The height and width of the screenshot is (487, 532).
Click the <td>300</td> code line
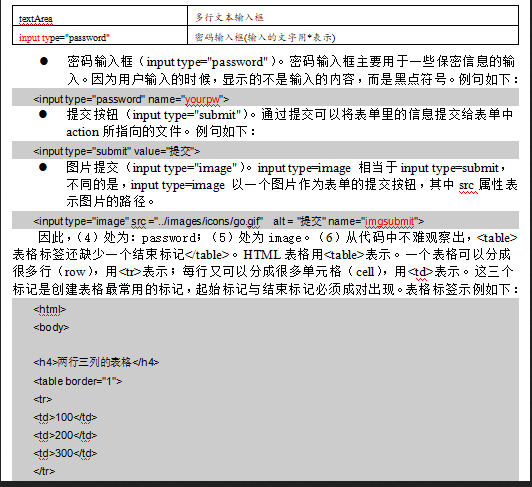65,453
